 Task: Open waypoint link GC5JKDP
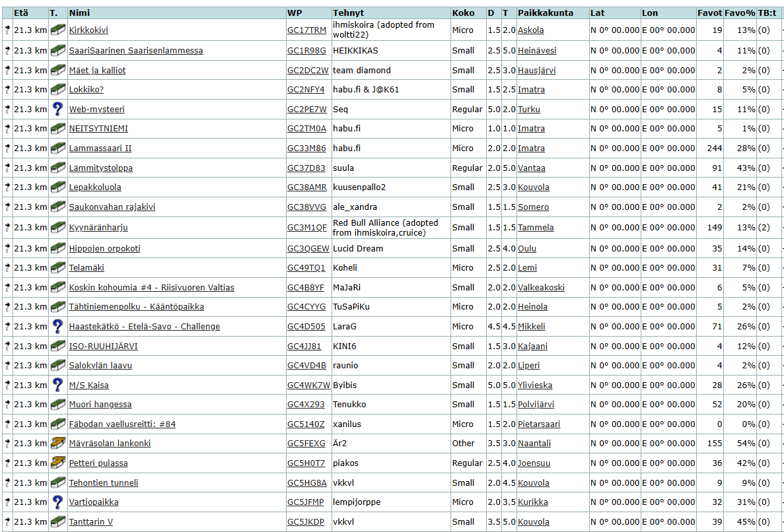click(x=305, y=522)
